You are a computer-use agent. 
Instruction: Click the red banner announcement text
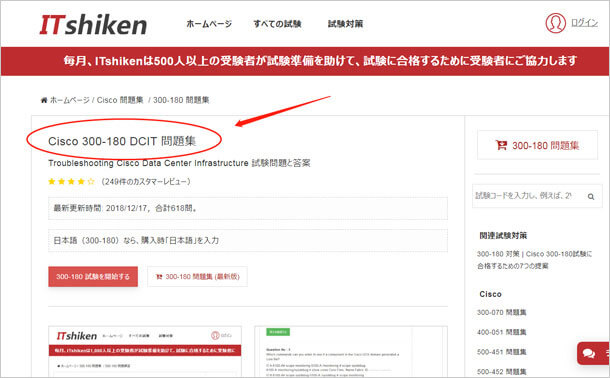coord(320,61)
